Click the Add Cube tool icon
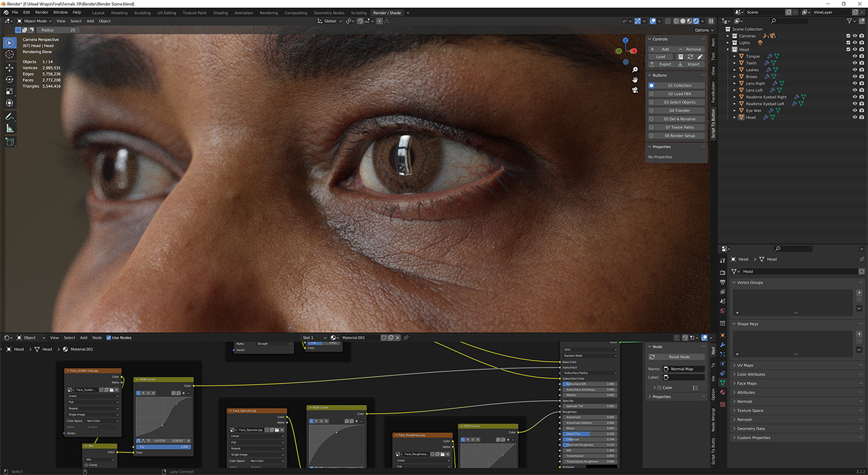This screenshot has width=868, height=475. (9, 142)
